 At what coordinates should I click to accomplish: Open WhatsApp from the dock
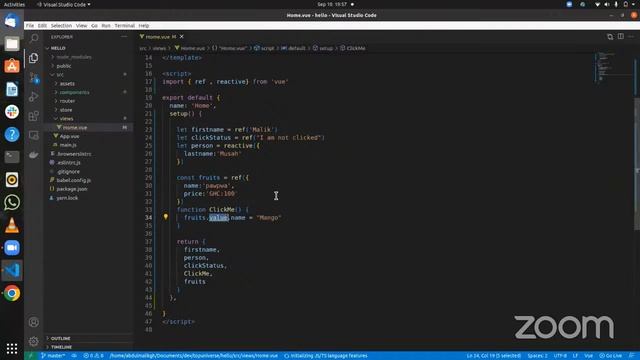coord(12,202)
